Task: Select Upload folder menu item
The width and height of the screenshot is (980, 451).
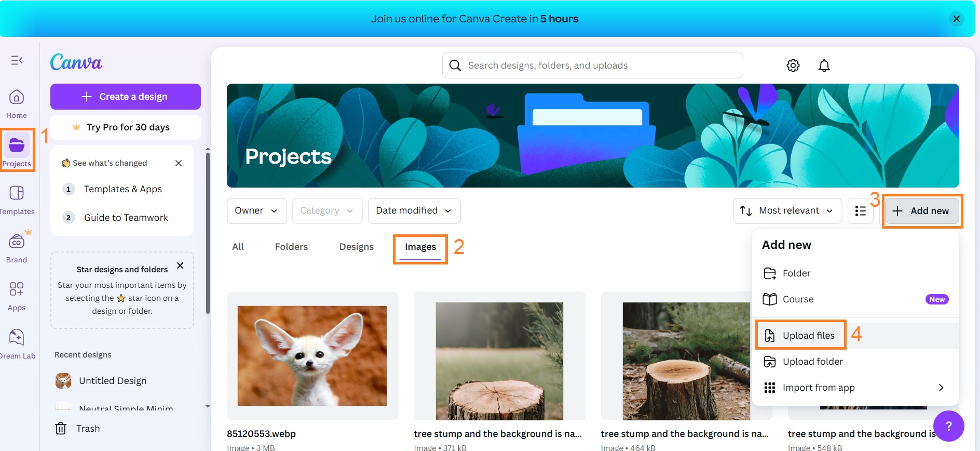Action: pyautogui.click(x=855, y=362)
